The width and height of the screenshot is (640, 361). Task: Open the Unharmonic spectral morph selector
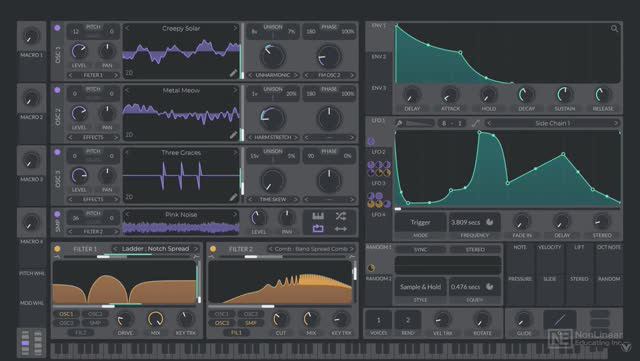[x=273, y=75]
